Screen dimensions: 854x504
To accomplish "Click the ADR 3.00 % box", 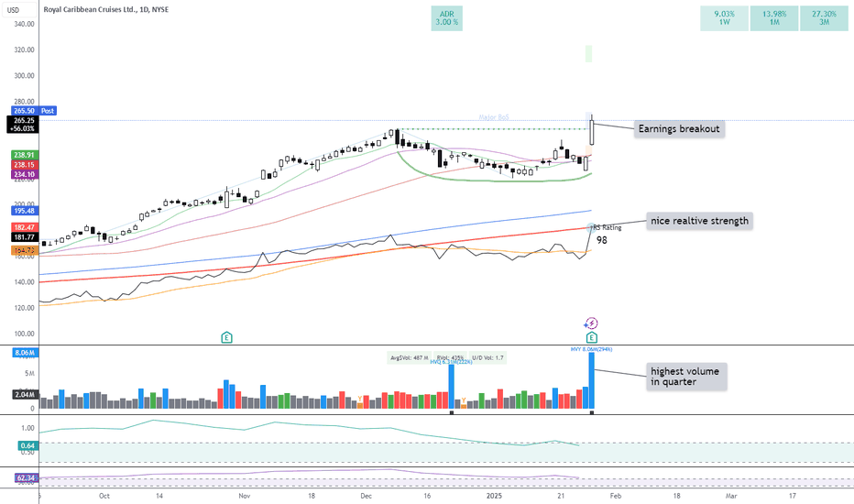I will click(x=446, y=18).
